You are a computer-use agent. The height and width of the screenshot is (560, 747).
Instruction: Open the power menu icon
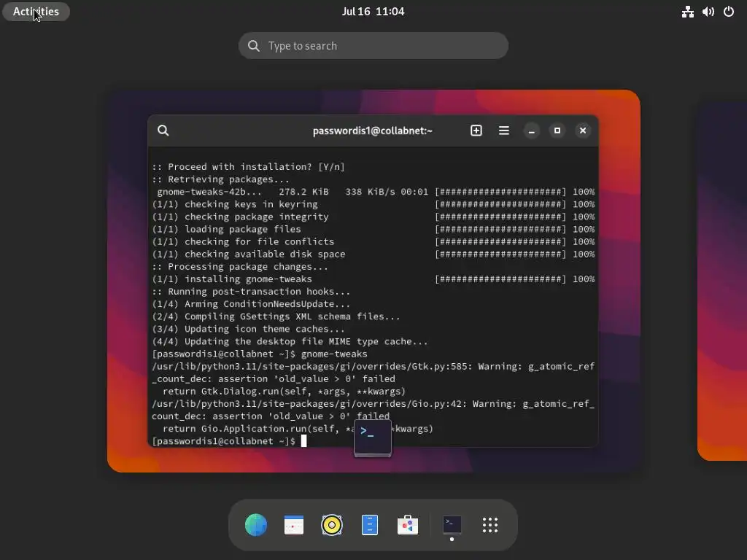coord(729,12)
